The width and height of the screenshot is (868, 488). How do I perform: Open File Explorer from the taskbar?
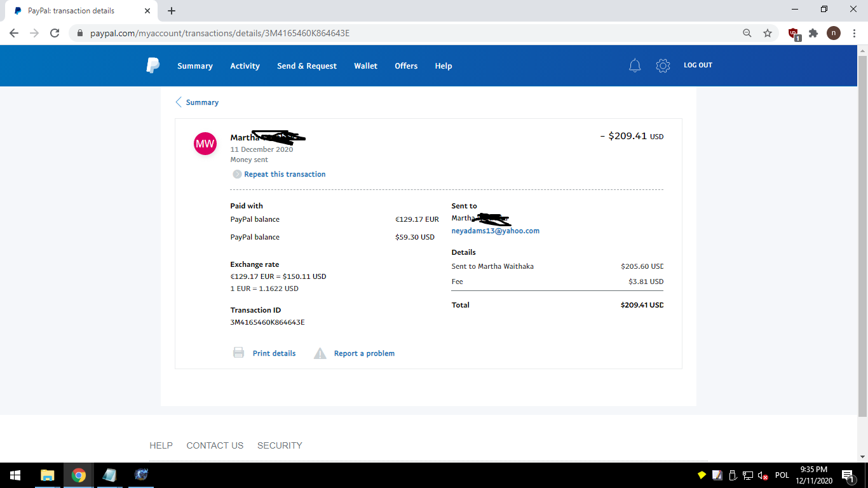pyautogui.click(x=48, y=475)
